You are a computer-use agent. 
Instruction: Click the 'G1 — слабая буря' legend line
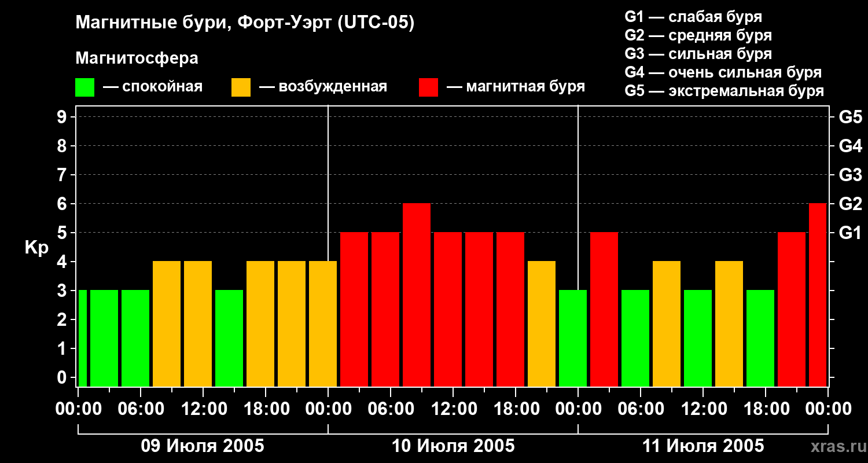[x=693, y=17]
